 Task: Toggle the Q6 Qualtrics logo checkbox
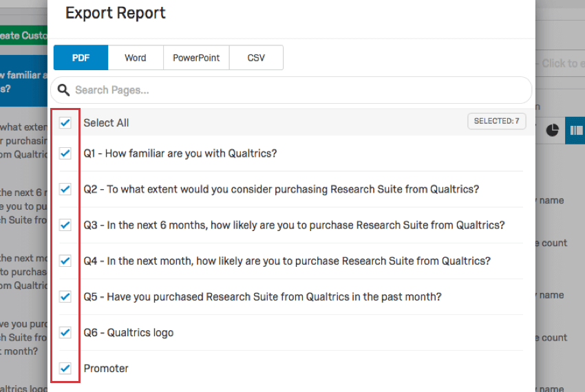coord(65,332)
